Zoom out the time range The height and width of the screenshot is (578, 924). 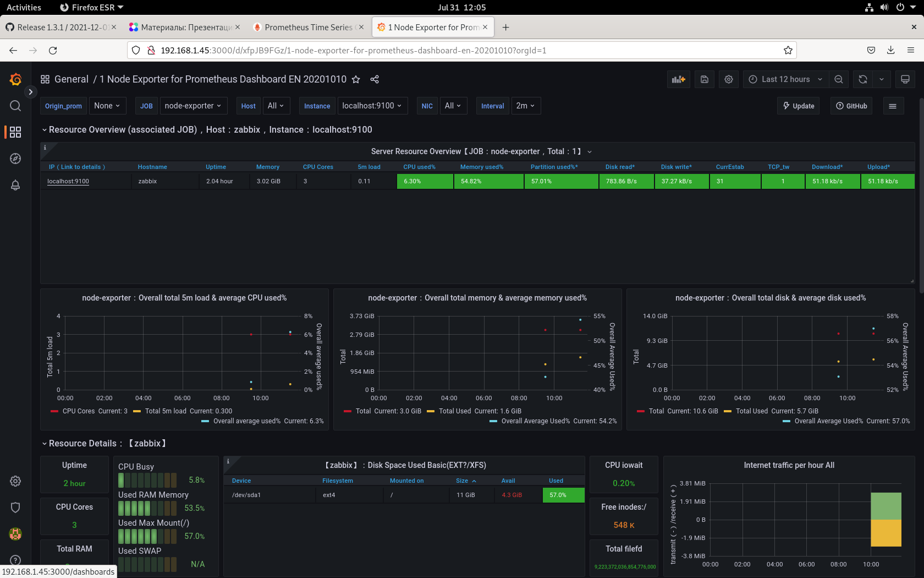839,79
